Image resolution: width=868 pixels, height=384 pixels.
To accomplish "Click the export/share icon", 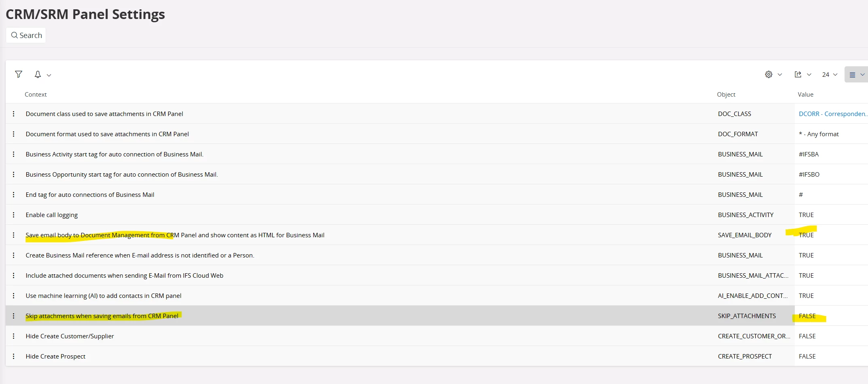I will (798, 74).
